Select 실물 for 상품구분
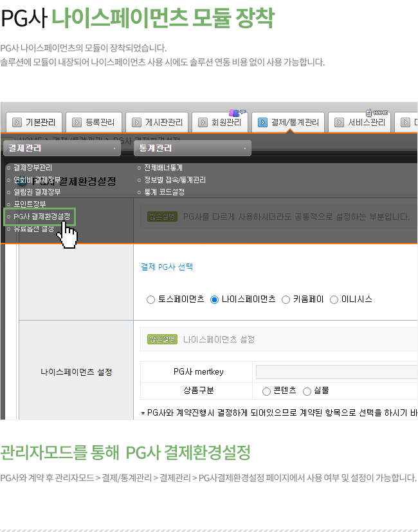 click(307, 391)
